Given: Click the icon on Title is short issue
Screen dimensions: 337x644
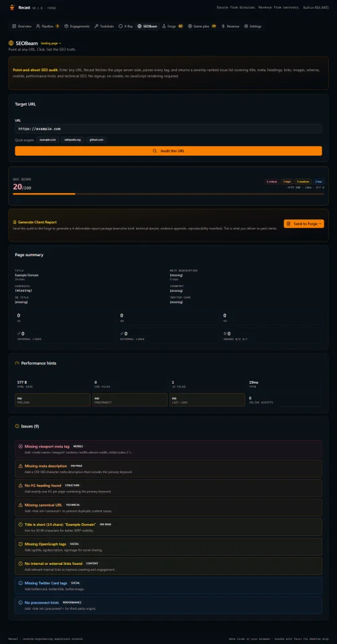Looking at the screenshot, I should pos(21,525).
